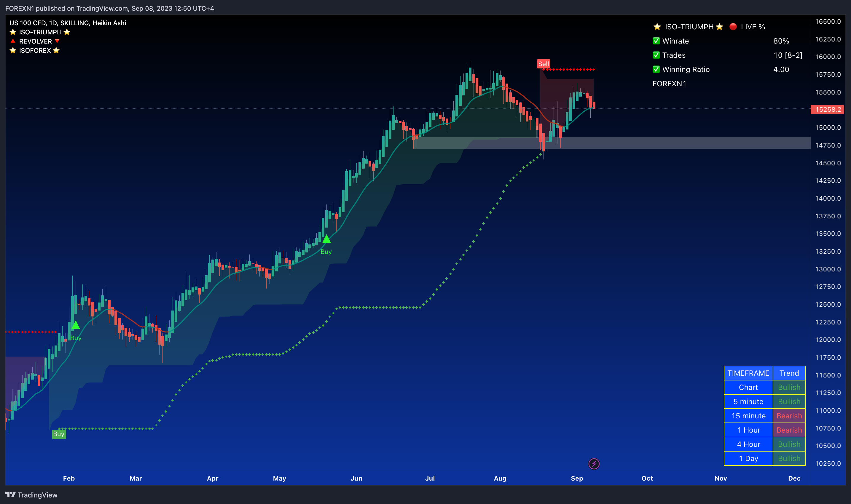This screenshot has height=504, width=851.
Task: Click the 15 minute row label
Action: tap(748, 416)
